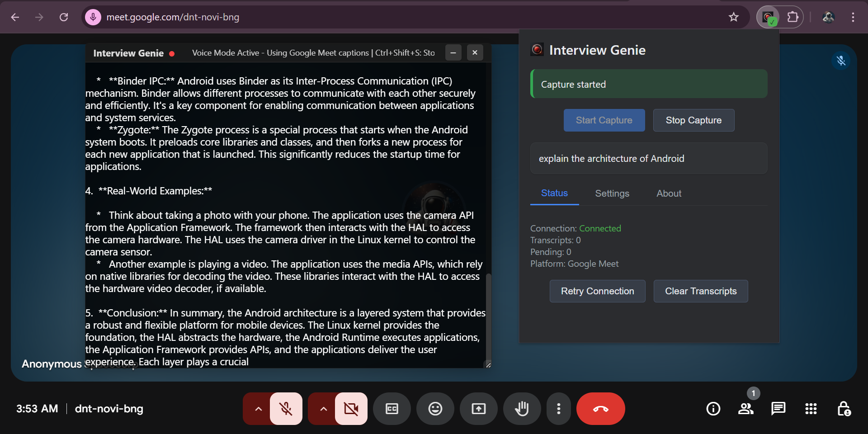Toggle the camera off button in Meet
The height and width of the screenshot is (434, 868).
click(x=351, y=409)
